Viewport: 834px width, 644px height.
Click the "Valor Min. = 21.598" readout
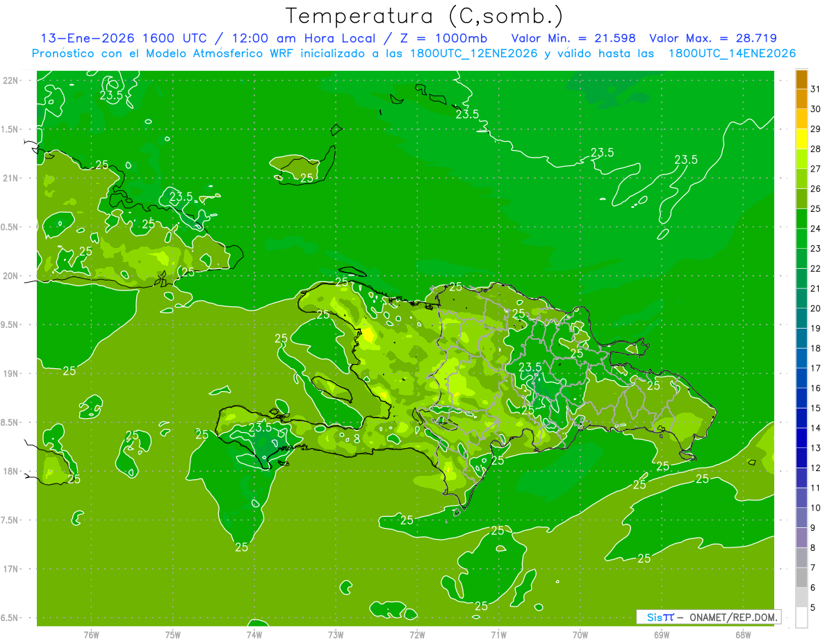(x=573, y=38)
